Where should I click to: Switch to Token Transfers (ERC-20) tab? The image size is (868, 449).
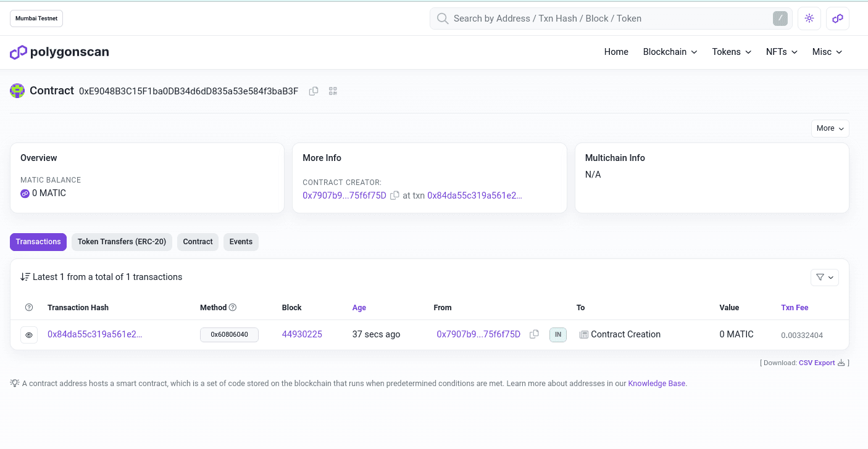click(122, 242)
